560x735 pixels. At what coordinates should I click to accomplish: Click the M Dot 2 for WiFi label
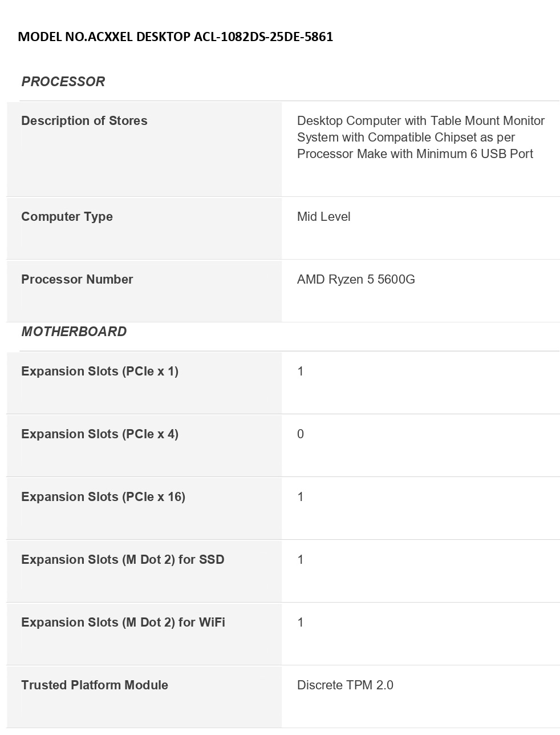tap(123, 623)
